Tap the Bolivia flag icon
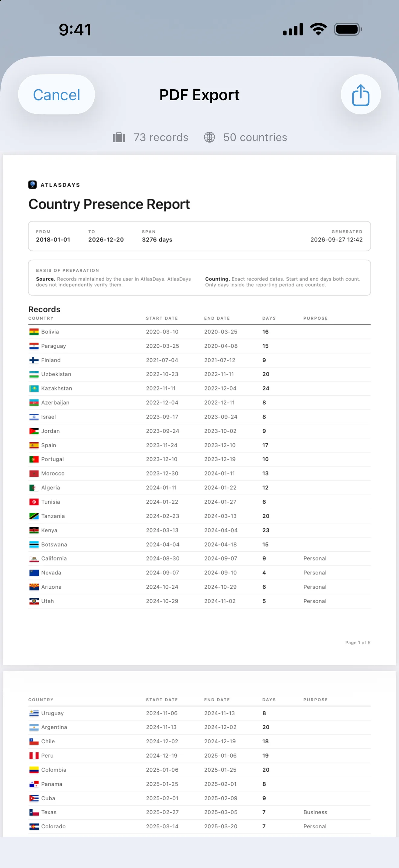 point(34,332)
